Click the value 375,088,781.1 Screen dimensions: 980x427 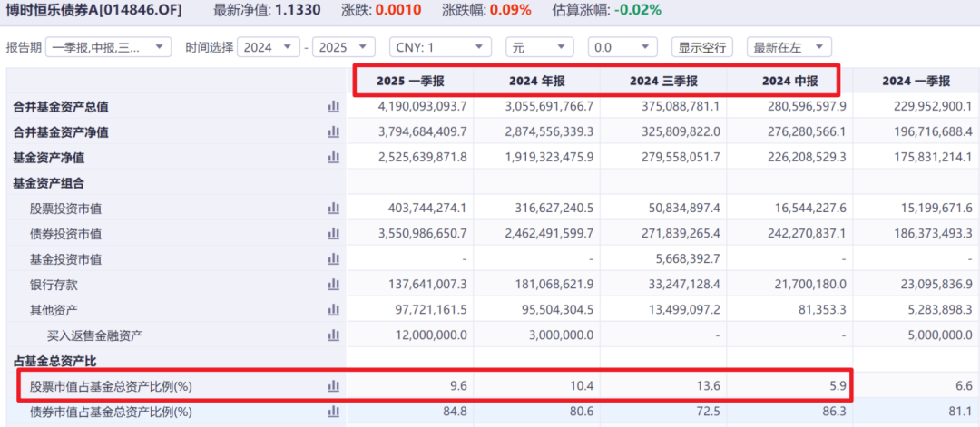click(680, 107)
